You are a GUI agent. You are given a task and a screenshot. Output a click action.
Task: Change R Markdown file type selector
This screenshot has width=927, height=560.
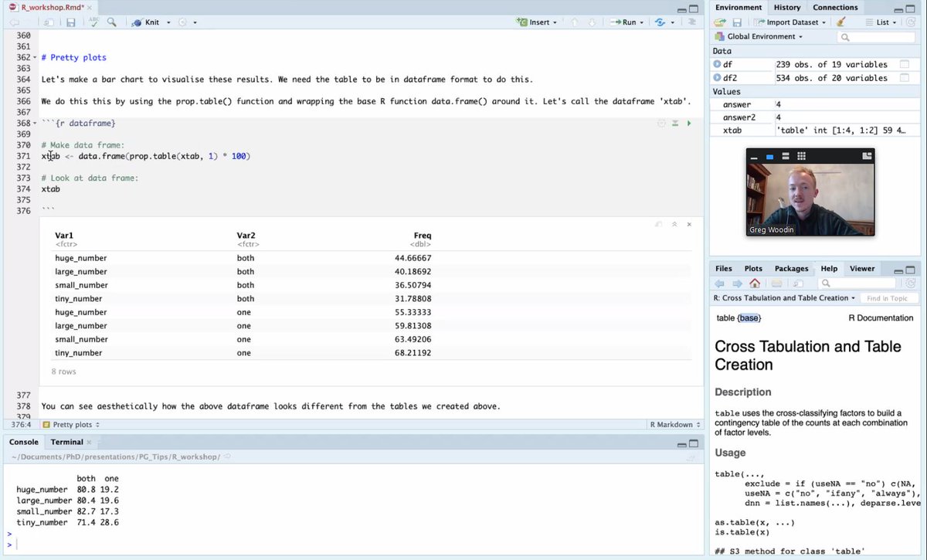pos(675,425)
